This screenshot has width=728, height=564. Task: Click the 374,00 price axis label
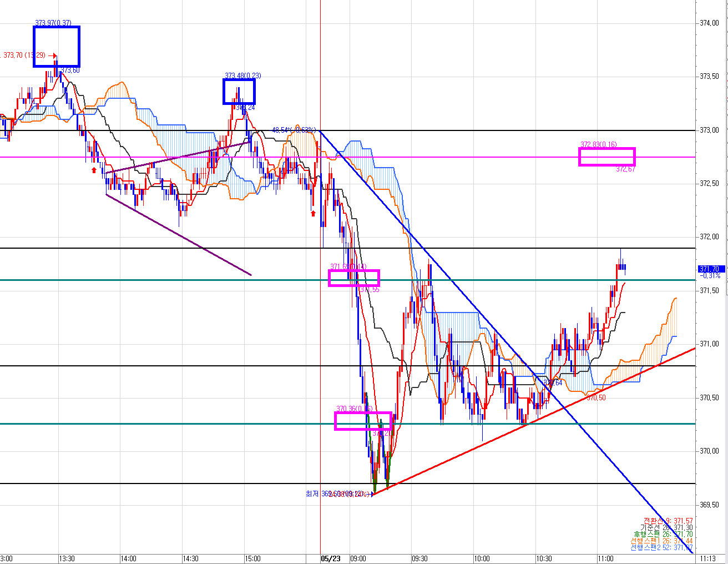(x=710, y=23)
